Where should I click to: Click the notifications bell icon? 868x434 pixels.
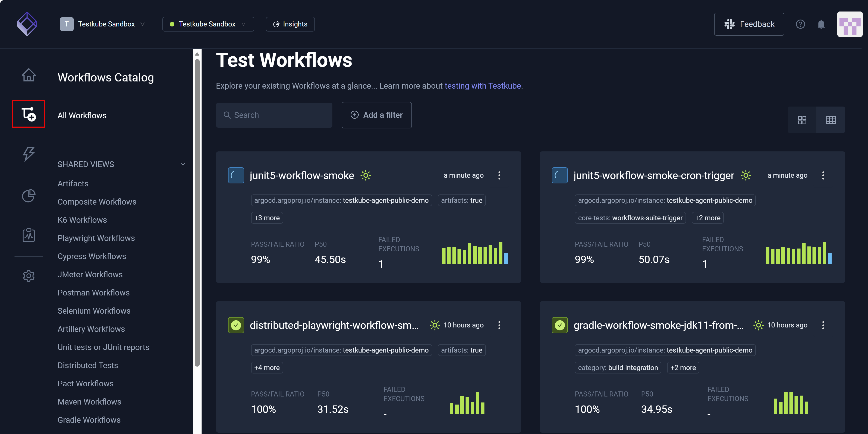(821, 24)
